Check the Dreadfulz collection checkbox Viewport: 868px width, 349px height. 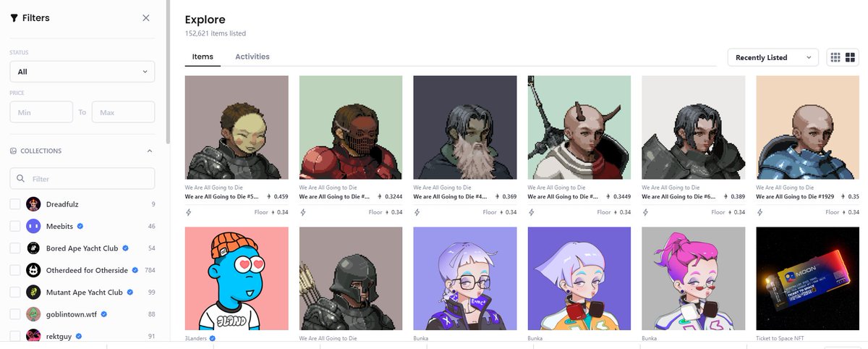tap(15, 204)
